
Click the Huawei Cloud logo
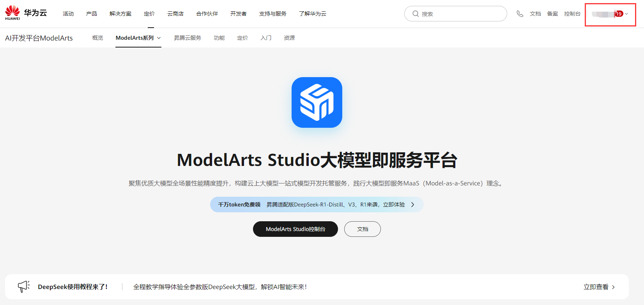click(x=26, y=13)
